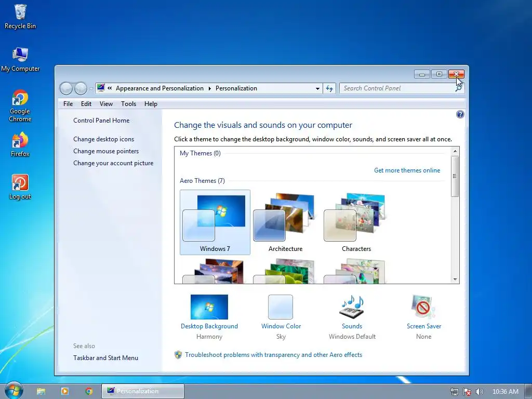The width and height of the screenshot is (532, 399).
Task: Go back with the Back arrow
Action: [x=66, y=88]
